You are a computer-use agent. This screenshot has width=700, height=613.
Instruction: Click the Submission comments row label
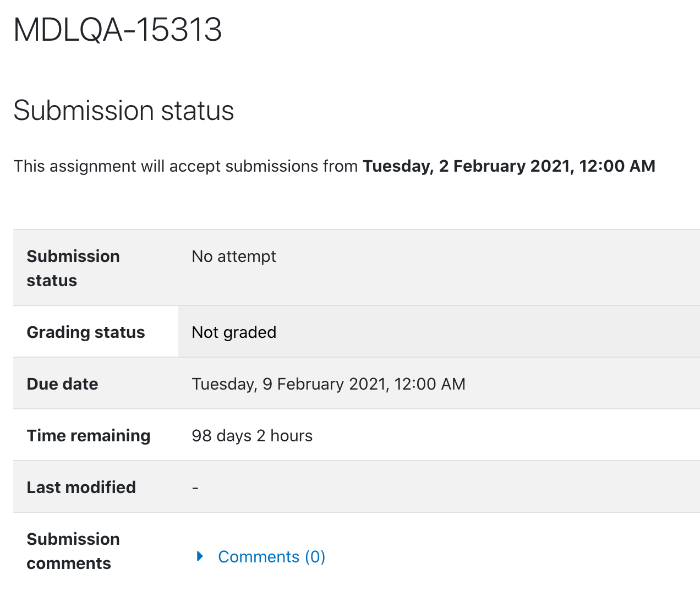tap(73, 551)
